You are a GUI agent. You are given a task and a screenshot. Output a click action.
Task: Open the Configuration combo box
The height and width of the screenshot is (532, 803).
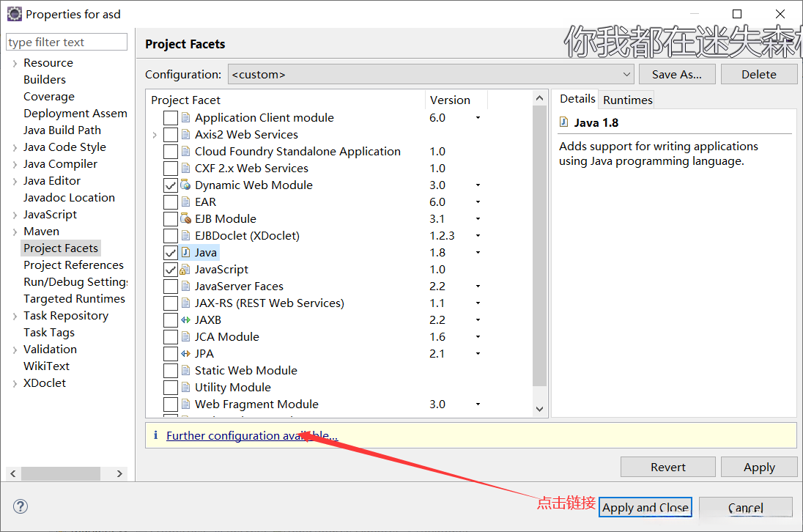[x=431, y=74]
